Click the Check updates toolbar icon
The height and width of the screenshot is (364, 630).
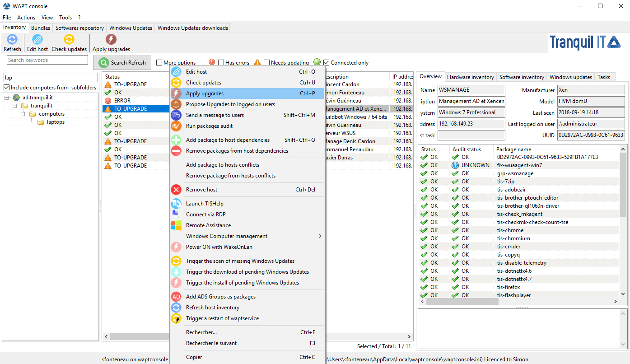69,40
